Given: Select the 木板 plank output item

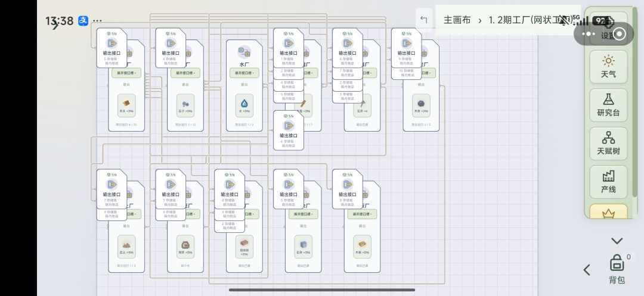Looking at the screenshot, I should pos(362,247).
